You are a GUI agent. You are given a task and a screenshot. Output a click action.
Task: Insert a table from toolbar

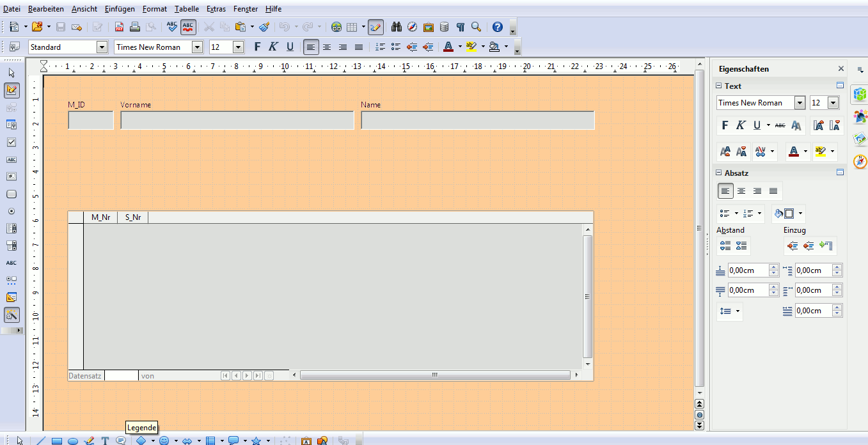tap(352, 27)
